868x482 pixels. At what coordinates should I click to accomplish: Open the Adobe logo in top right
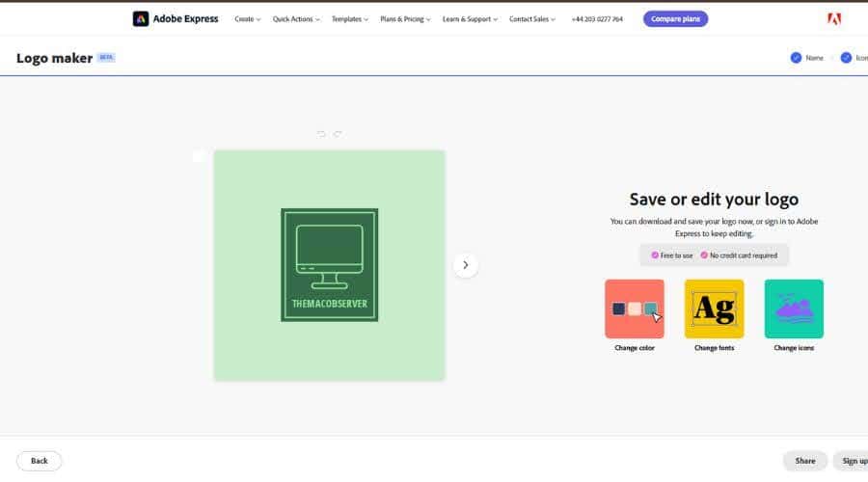[x=834, y=19]
